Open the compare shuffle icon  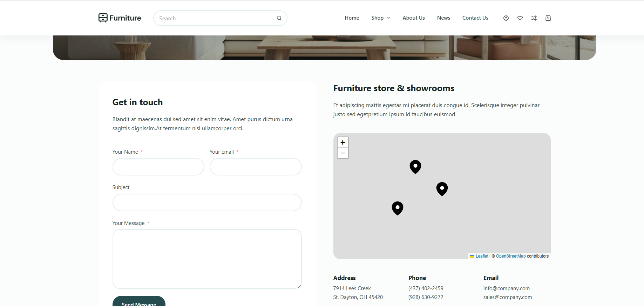(x=534, y=18)
